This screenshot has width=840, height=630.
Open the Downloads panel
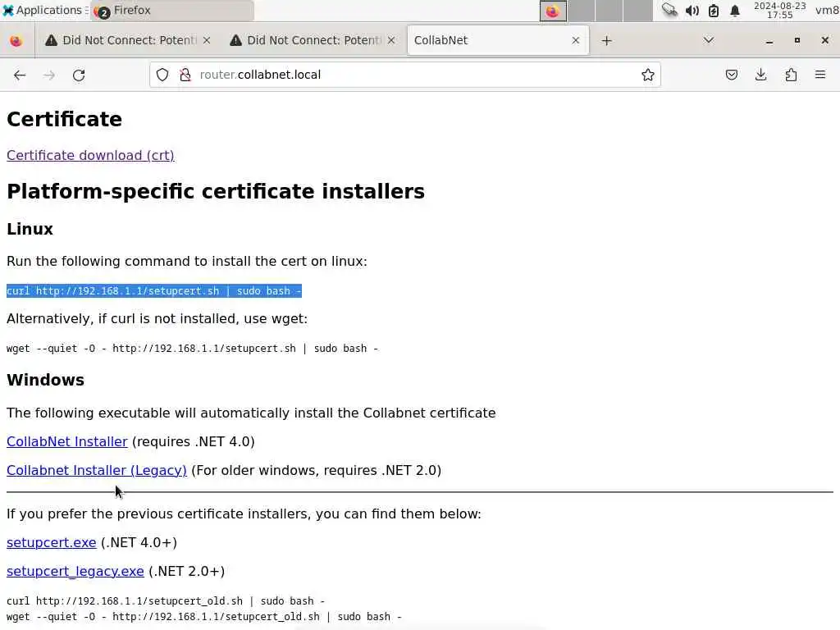tap(760, 75)
